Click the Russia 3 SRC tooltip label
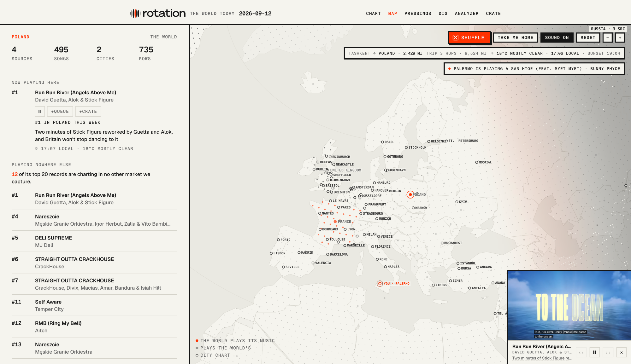631x364 pixels. pyautogui.click(x=608, y=29)
